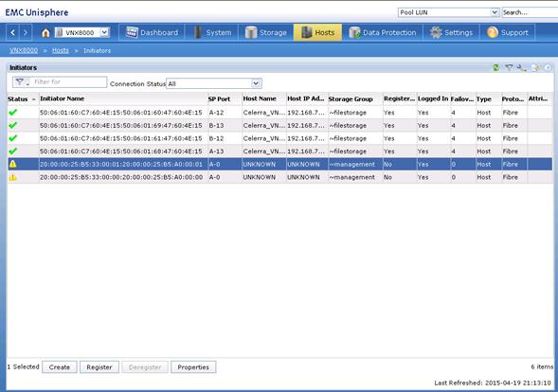Click the filter funnel icon in panel header
The image size is (558, 392).
509,67
